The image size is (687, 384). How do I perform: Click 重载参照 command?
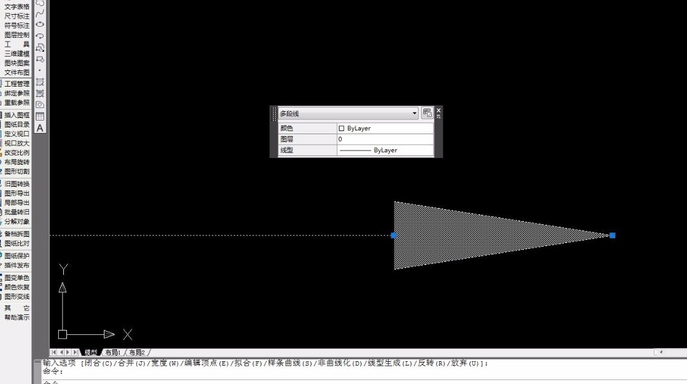coord(16,103)
